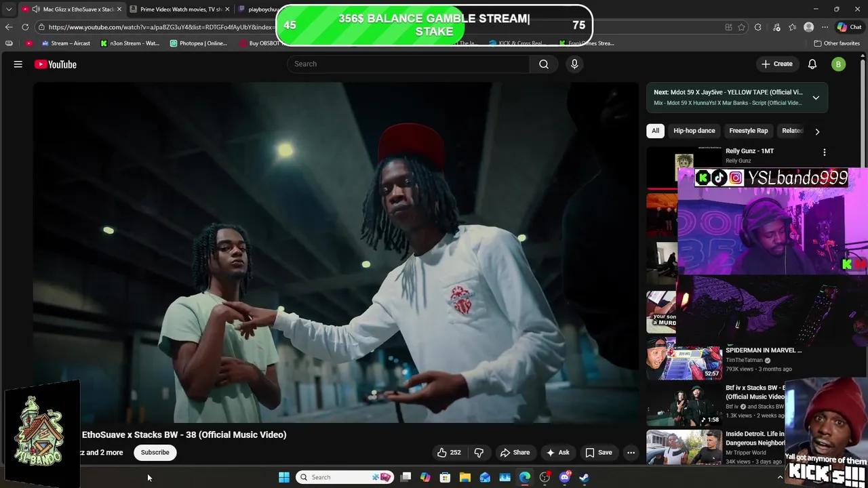Show hidden system tray icons
This screenshot has height=488, width=868.
(x=780, y=477)
